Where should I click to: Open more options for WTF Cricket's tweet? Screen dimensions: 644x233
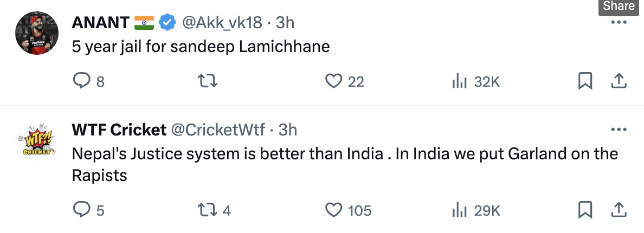[x=619, y=130]
